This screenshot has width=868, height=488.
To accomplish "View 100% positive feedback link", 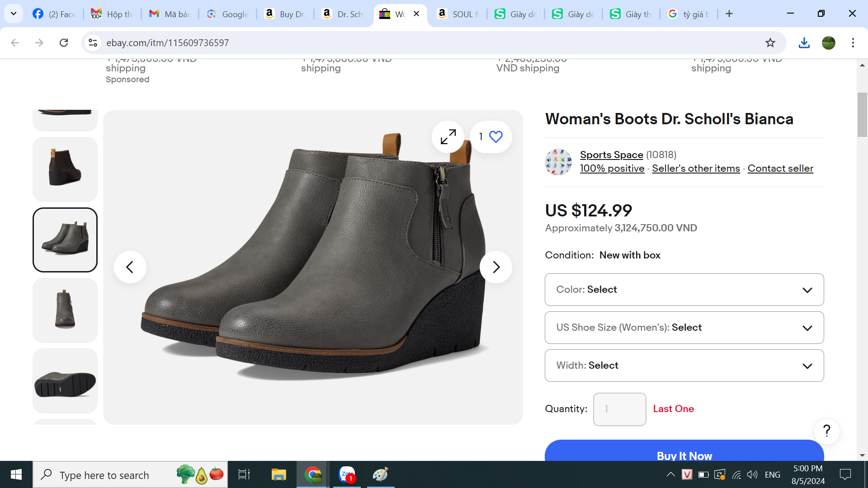I will click(612, 168).
